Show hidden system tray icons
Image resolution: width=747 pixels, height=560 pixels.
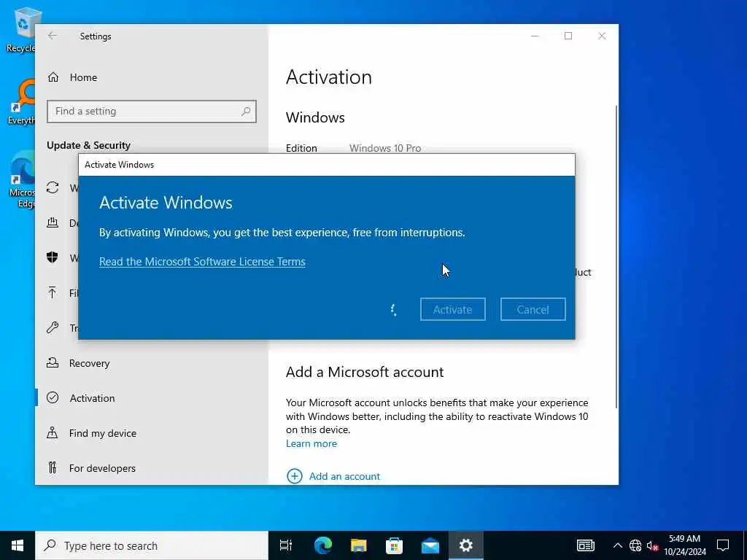tap(617, 545)
